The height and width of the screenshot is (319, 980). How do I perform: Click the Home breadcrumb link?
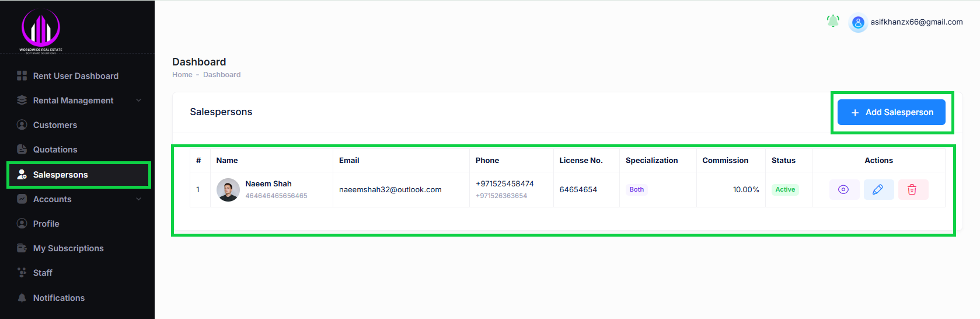pos(182,75)
